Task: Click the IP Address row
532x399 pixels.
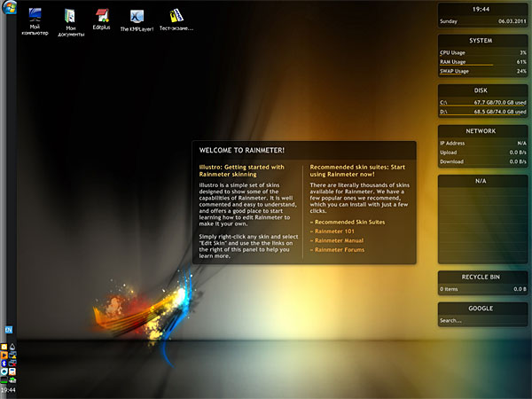Action: coord(483,143)
